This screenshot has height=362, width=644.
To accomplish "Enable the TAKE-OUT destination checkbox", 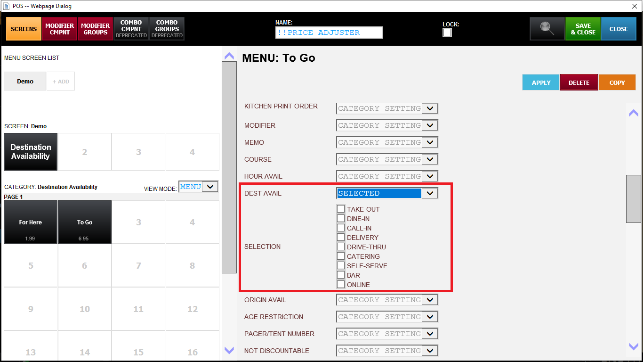I will point(341,209).
